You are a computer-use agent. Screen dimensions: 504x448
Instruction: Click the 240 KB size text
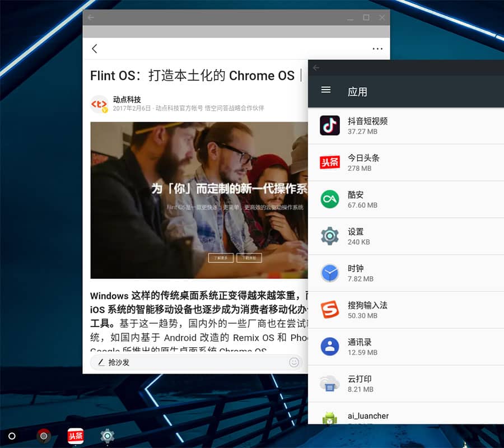point(359,242)
